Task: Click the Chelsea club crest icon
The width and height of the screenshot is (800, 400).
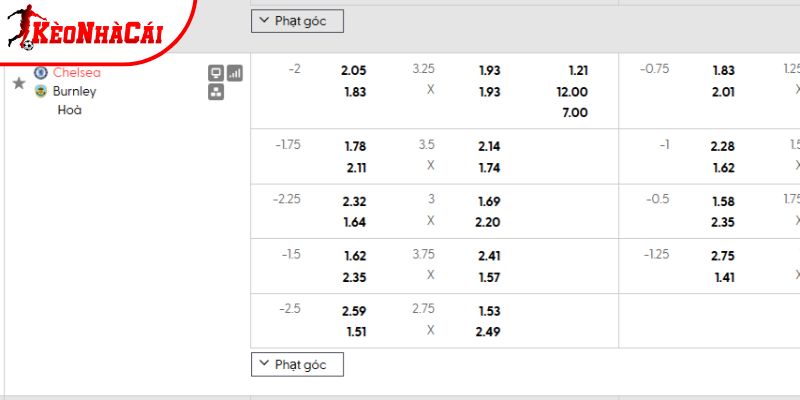Action: click(x=41, y=72)
